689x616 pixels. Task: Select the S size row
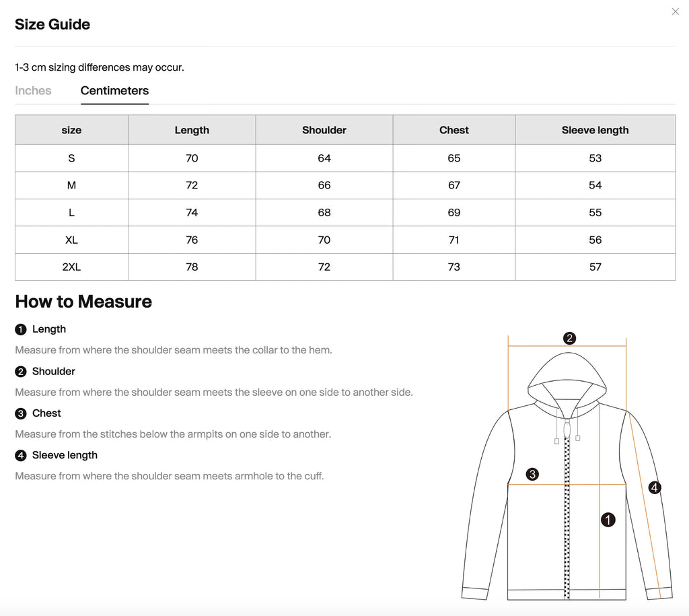(x=71, y=158)
